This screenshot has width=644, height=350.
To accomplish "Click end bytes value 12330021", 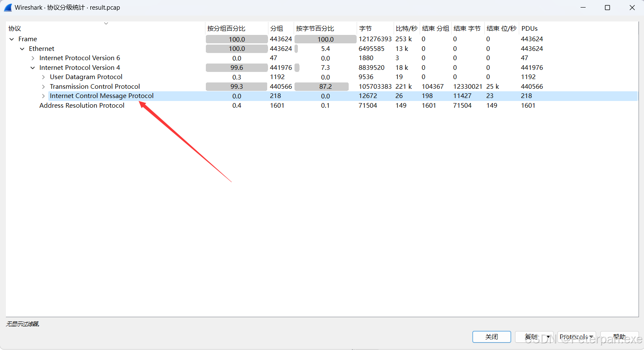I will (x=468, y=87).
